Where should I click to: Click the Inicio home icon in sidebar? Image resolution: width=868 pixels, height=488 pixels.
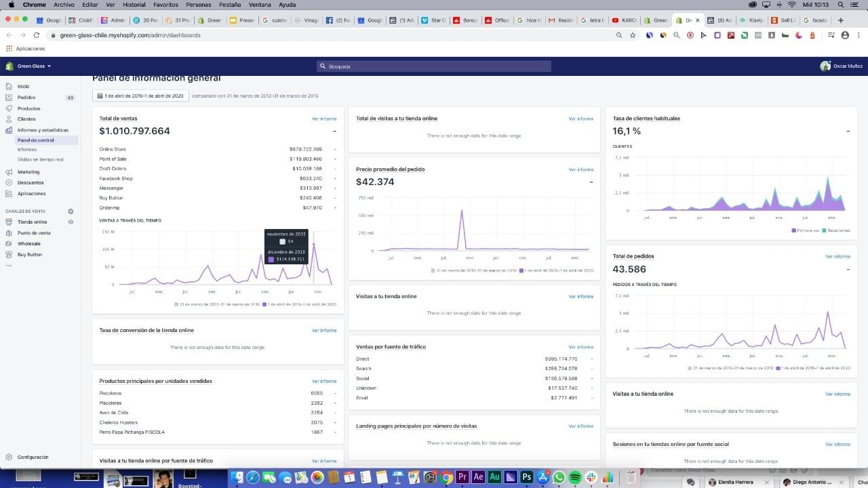point(9,87)
